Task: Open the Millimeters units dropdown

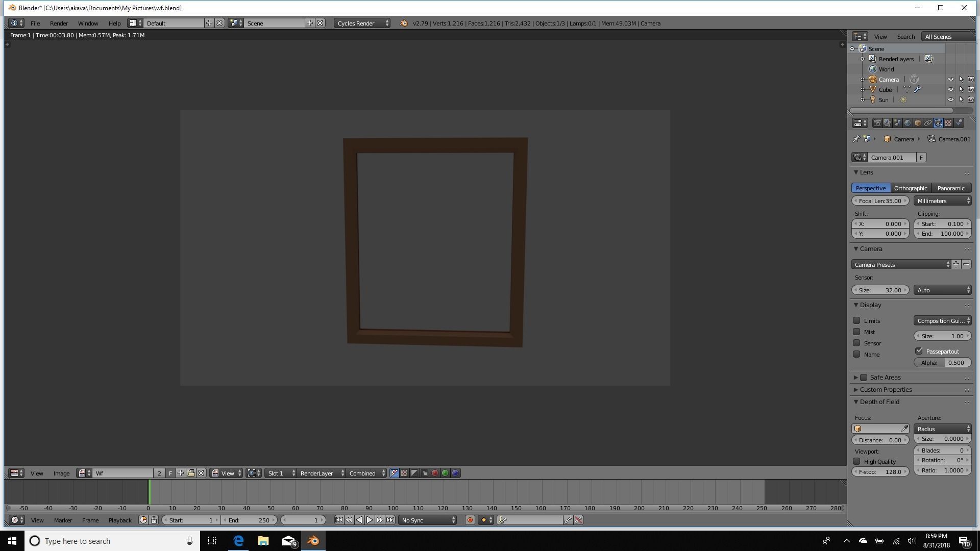Action: (942, 201)
